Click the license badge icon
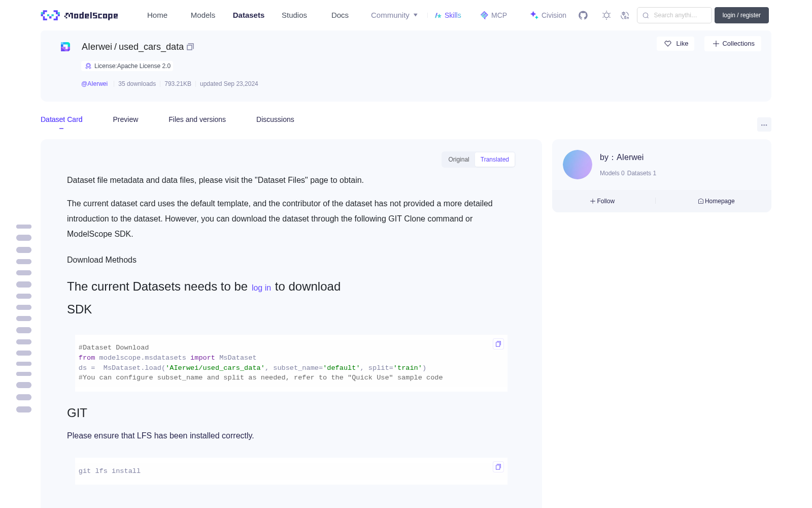Screen dimensions: 812x508 point(88,66)
